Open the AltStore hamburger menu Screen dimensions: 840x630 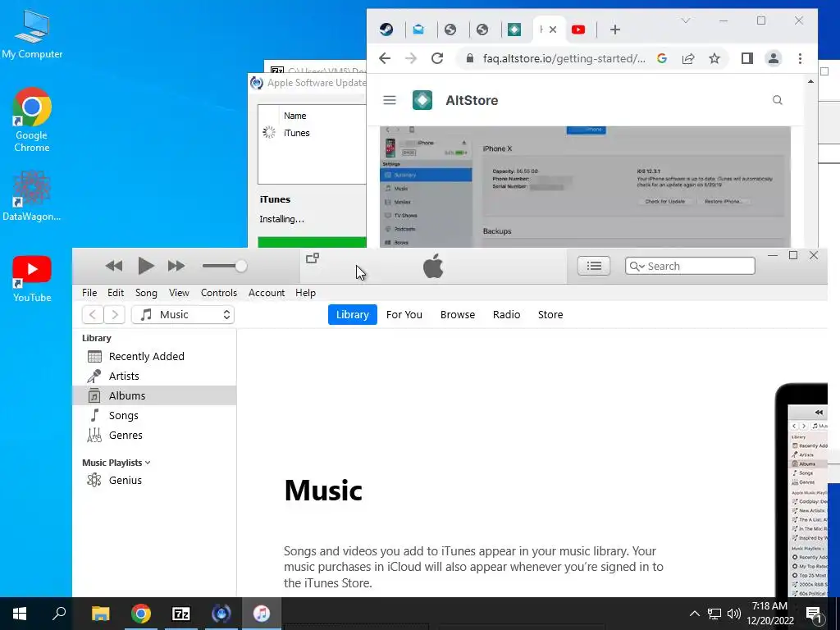pyautogui.click(x=390, y=100)
